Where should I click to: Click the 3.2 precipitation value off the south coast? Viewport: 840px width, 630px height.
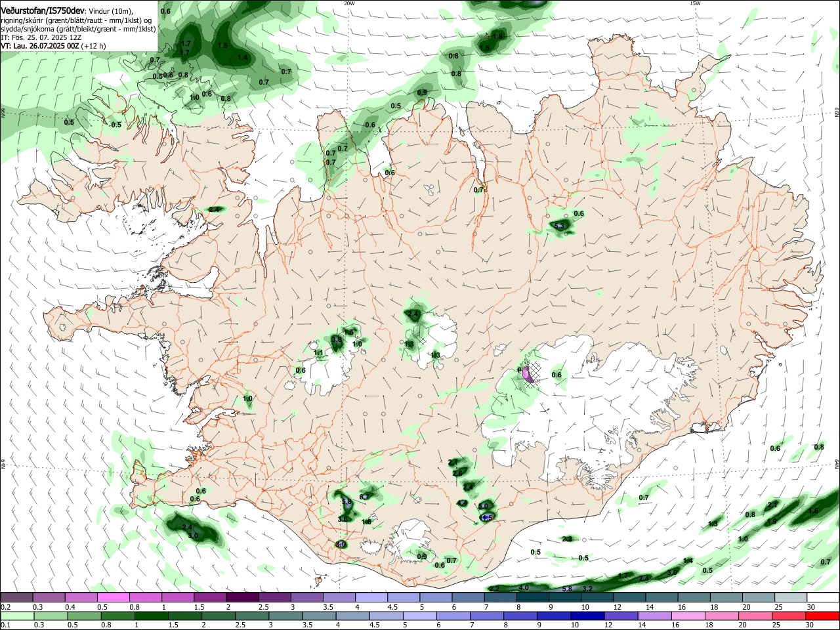588,589
